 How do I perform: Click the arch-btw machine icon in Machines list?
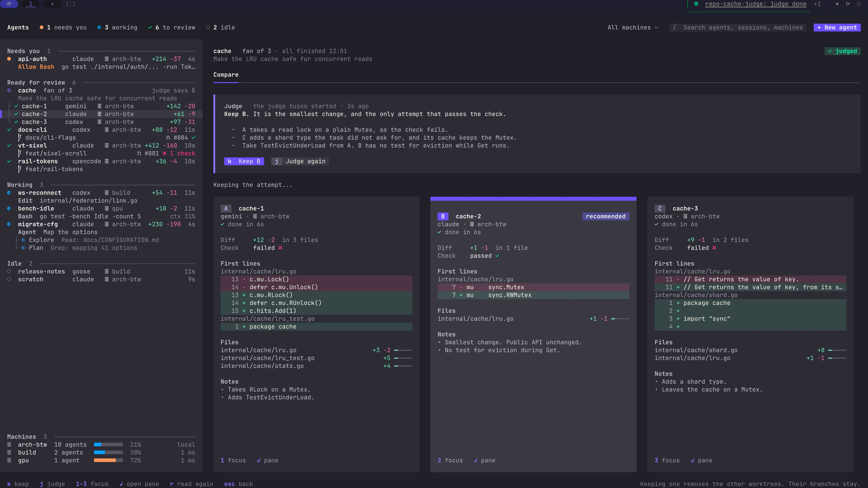pos(9,445)
